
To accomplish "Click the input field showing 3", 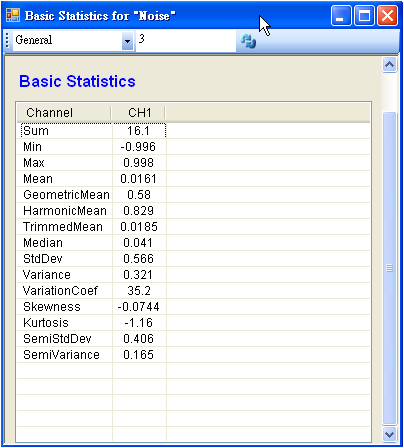I will click(x=186, y=41).
